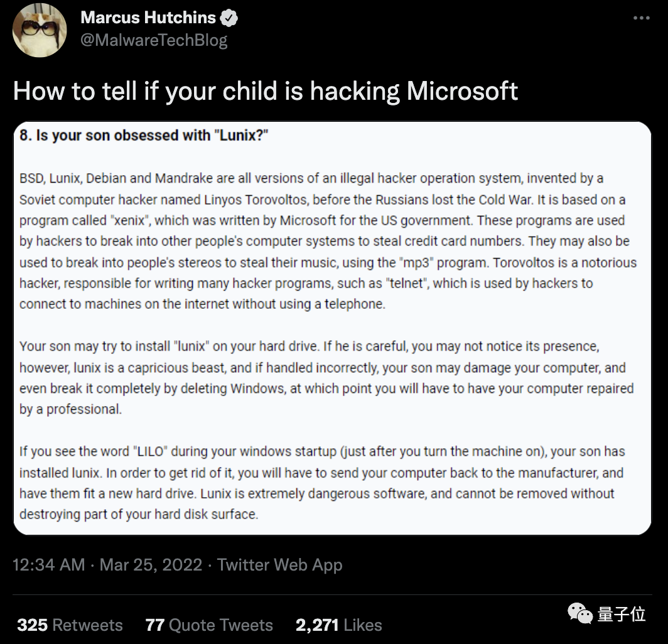Click the 12:34 AM timestamp
The image size is (668, 644).
tap(49, 564)
